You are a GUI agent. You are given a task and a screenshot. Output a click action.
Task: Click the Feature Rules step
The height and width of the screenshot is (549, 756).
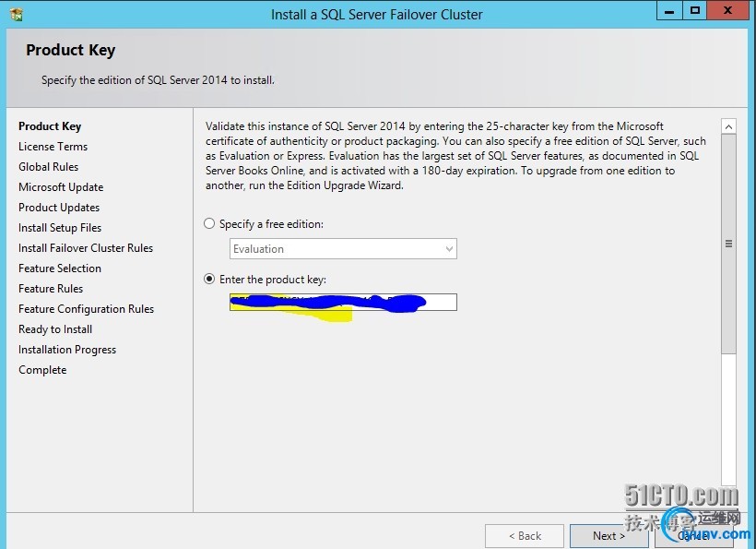[51, 289]
